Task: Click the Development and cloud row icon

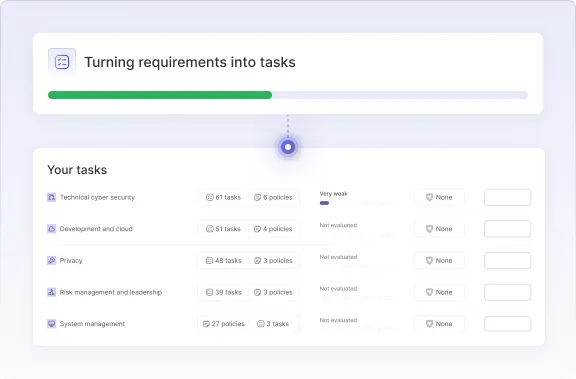Action: [51, 229]
